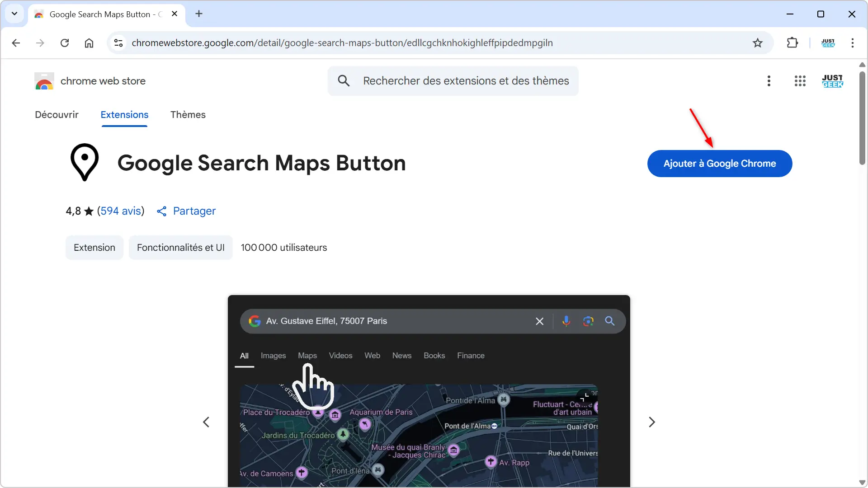Screen dimensions: 868x488
Task: Click the Just Geek profile icon in toolbar
Action: pos(828,43)
